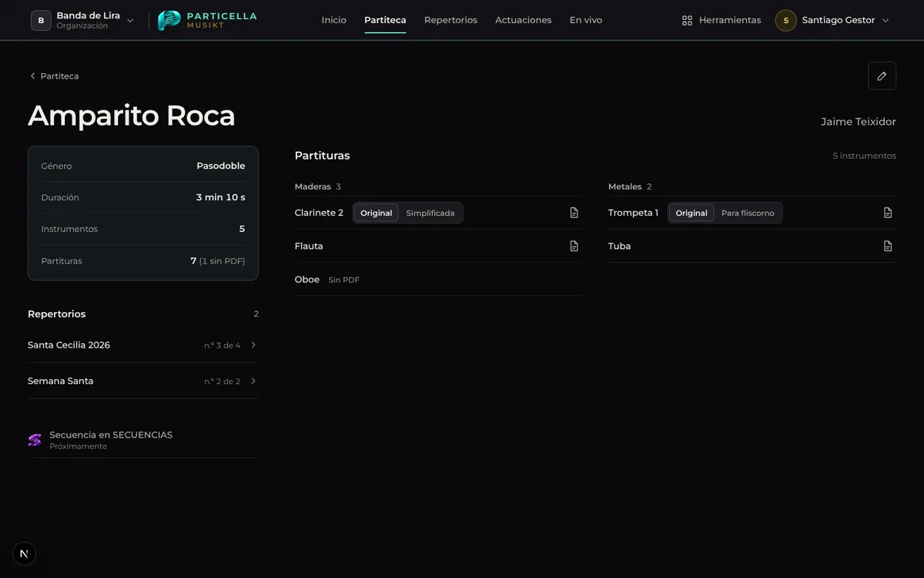
Task: Click the Oboe instrument row
Action: pyautogui.click(x=439, y=280)
